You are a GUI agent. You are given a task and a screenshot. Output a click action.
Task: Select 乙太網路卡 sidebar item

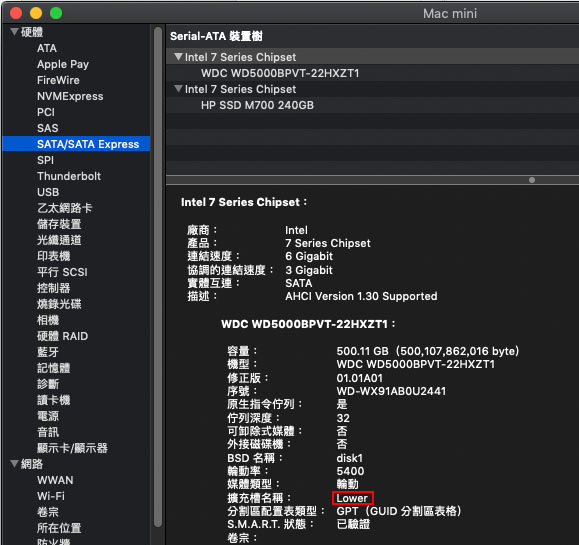click(65, 208)
